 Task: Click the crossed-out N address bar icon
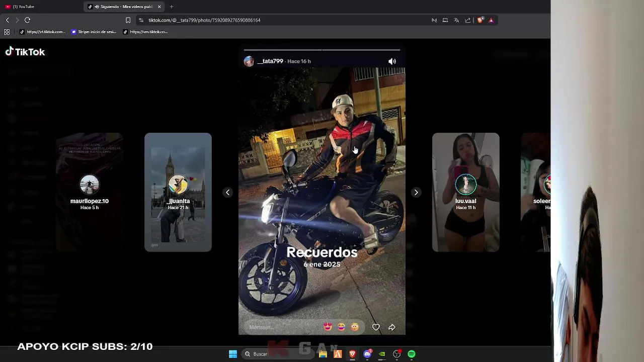[434, 20]
